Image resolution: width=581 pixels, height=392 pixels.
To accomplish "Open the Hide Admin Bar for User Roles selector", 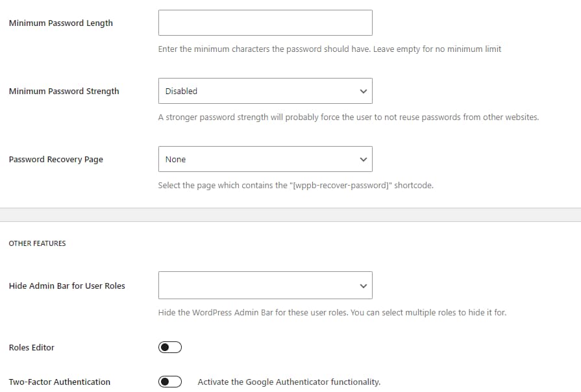I will [265, 285].
